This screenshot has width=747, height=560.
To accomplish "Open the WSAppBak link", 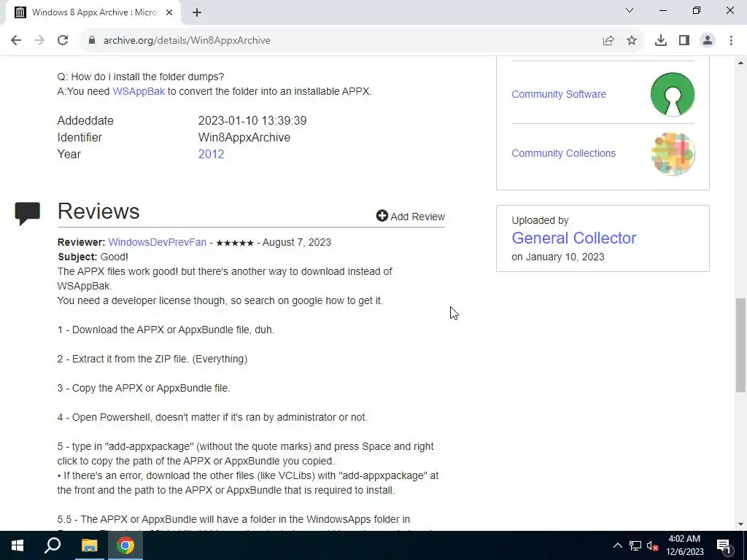I will coord(139,91).
